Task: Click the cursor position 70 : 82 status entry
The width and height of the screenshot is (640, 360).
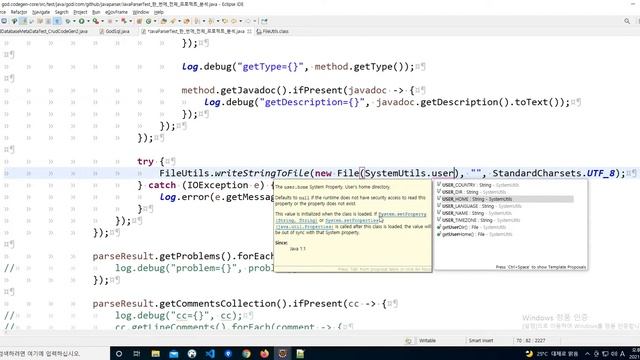Action: point(531,340)
